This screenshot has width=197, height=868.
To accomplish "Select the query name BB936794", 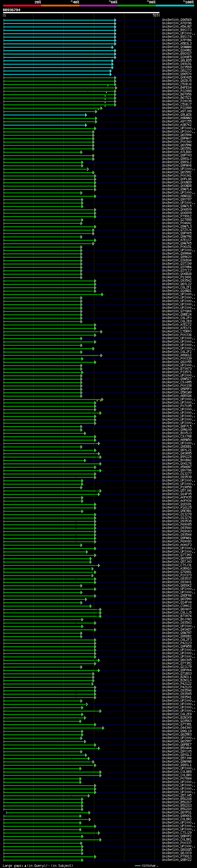I will (11, 10).
